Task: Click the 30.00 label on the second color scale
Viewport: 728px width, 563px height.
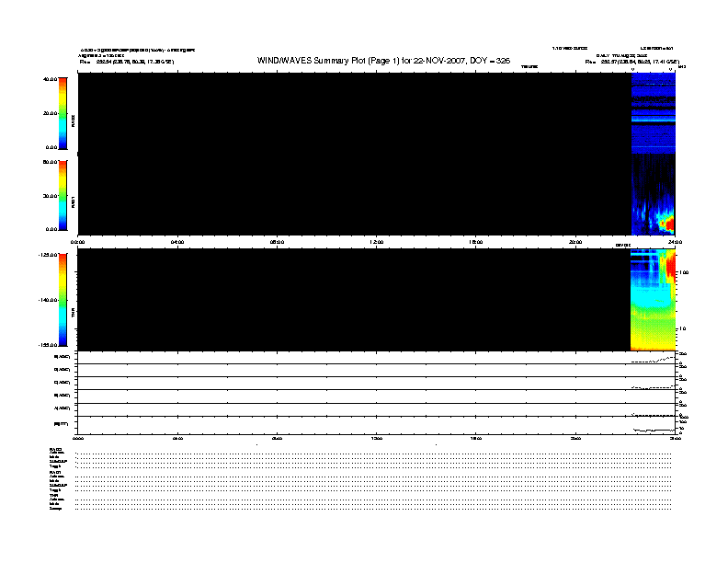Action: pyautogui.click(x=50, y=196)
